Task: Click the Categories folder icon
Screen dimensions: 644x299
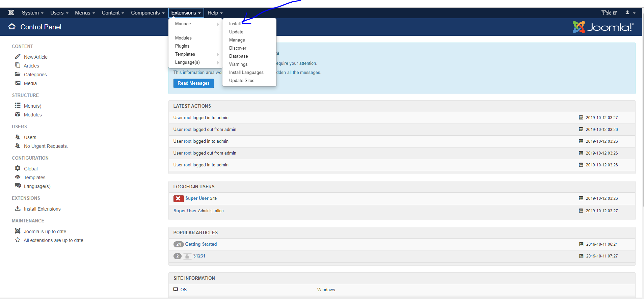Action: [x=18, y=74]
